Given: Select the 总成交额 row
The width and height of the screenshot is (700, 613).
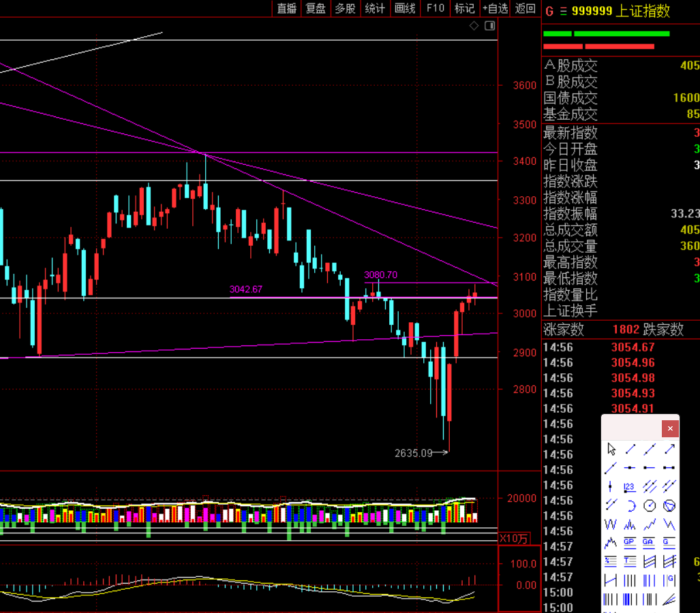Looking at the screenshot, I should (x=622, y=230).
